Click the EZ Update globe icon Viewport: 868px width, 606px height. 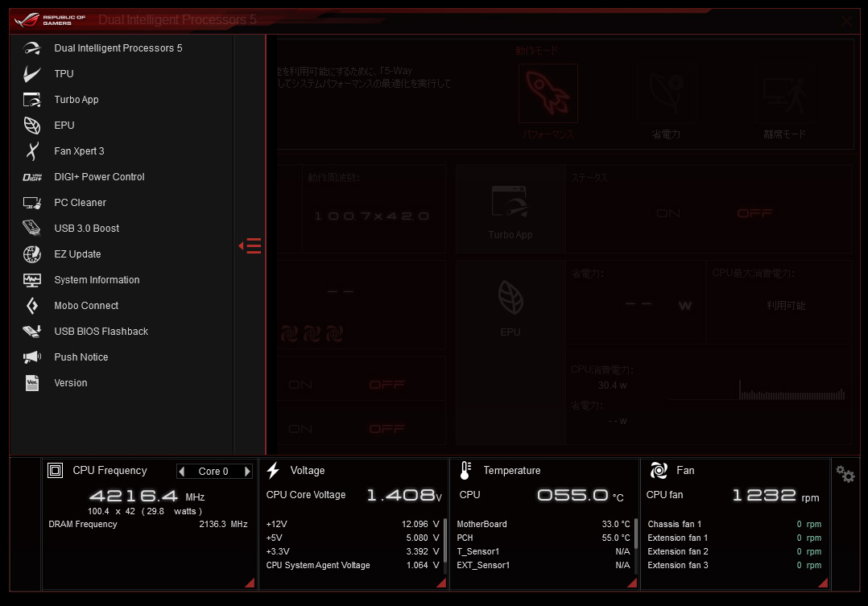[x=32, y=254]
